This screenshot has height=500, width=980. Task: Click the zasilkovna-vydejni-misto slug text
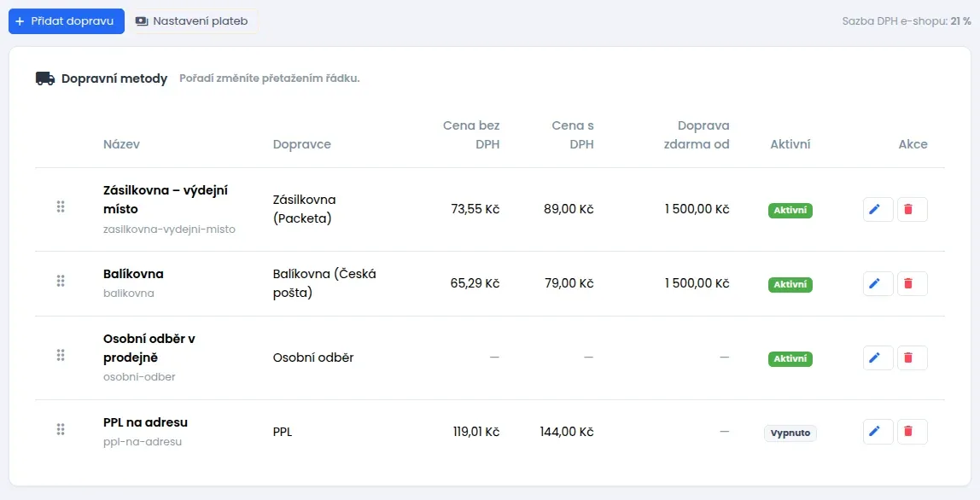pos(169,230)
